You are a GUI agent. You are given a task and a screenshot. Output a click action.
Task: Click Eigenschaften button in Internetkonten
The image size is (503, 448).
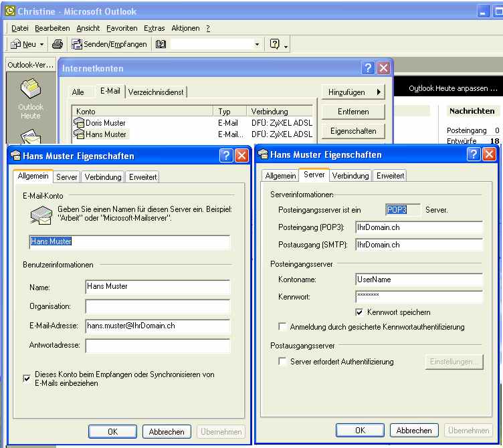click(x=353, y=131)
